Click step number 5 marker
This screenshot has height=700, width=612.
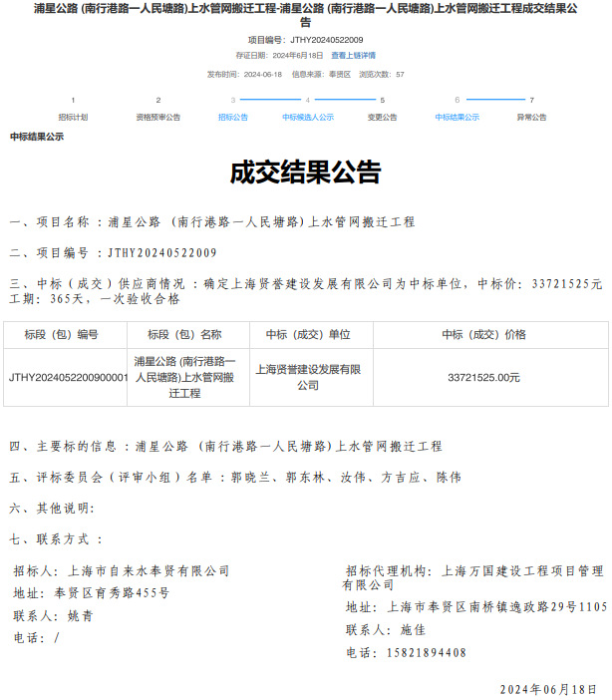point(382,100)
